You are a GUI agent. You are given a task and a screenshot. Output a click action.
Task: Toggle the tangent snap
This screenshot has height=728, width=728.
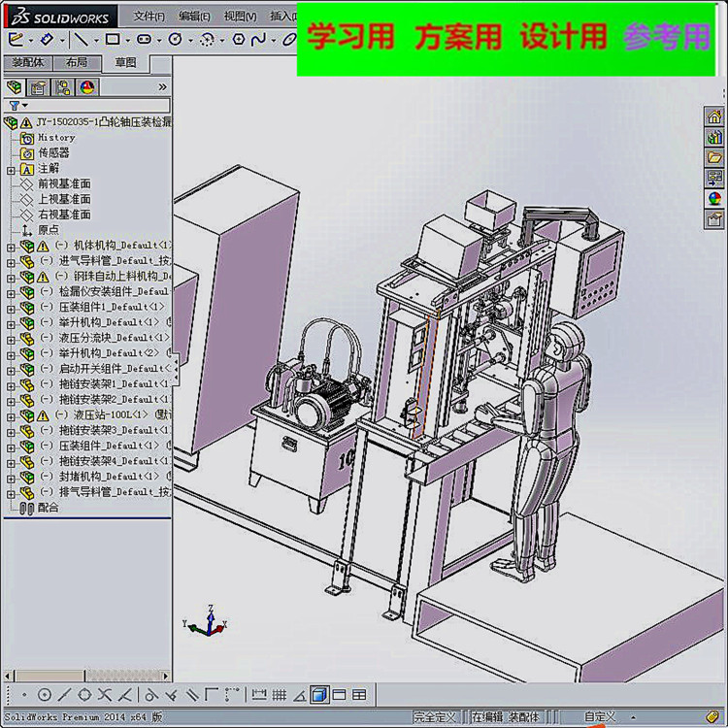(x=151, y=695)
